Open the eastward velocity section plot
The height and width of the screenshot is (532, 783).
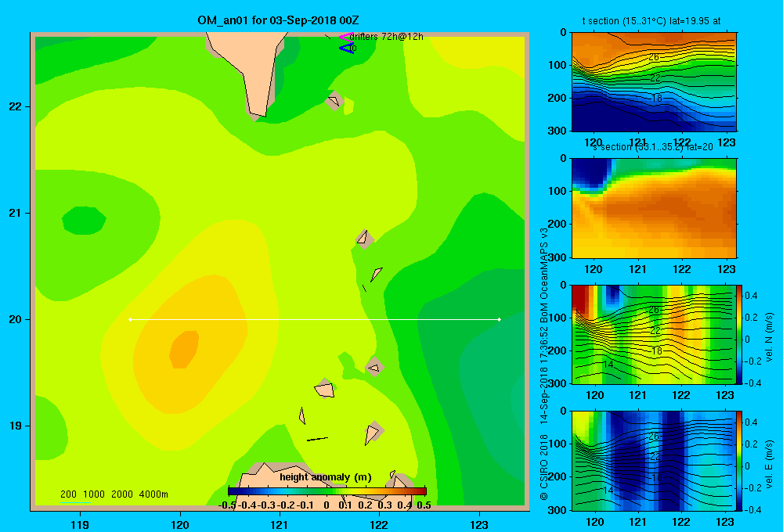654,461
